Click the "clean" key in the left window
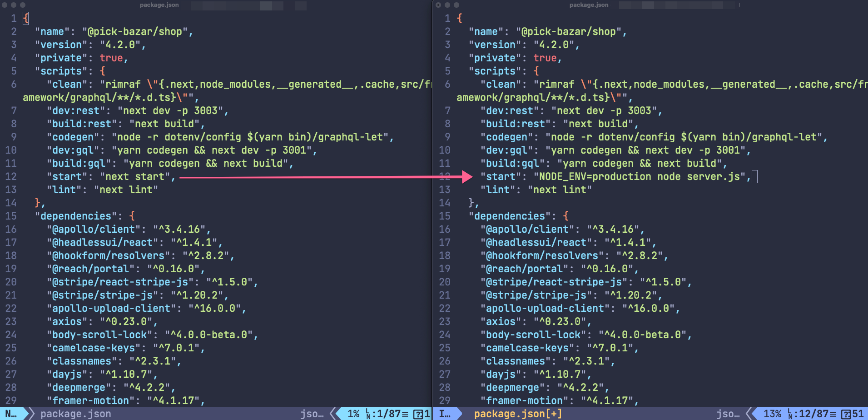Viewport: 868px width, 420px height. tap(67, 84)
